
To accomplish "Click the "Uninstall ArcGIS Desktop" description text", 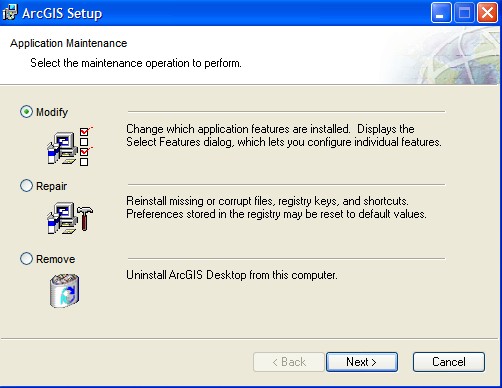I will [x=232, y=275].
